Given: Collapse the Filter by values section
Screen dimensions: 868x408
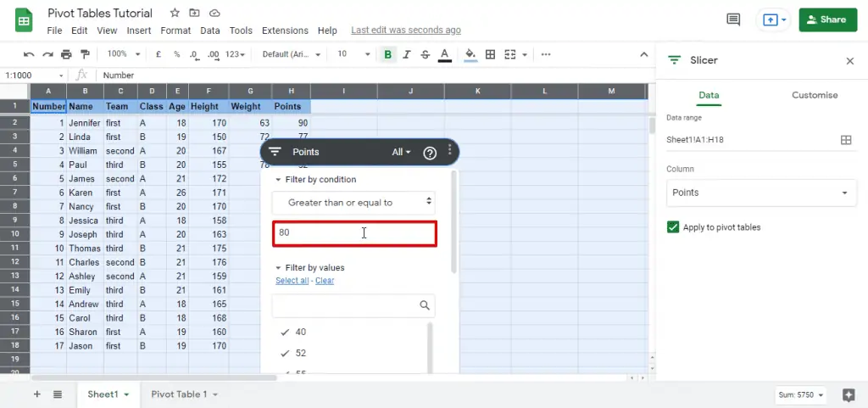Looking at the screenshot, I should tap(278, 268).
